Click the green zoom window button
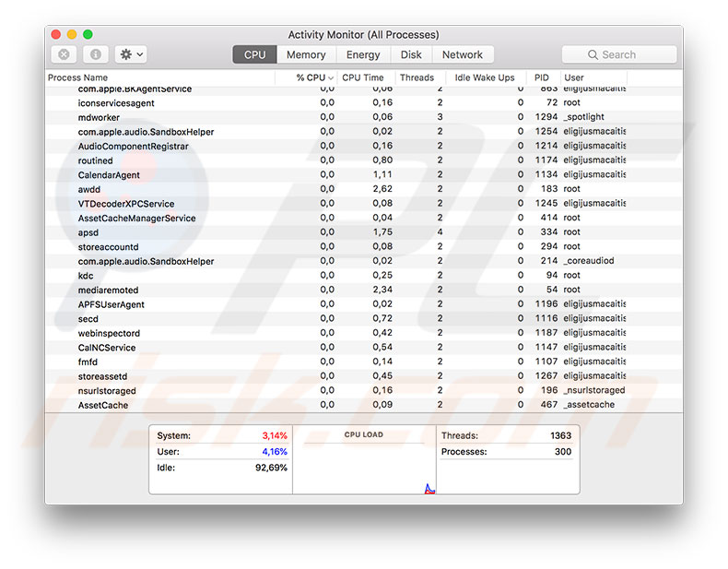Screen dimensions: 728x569 click(88, 34)
